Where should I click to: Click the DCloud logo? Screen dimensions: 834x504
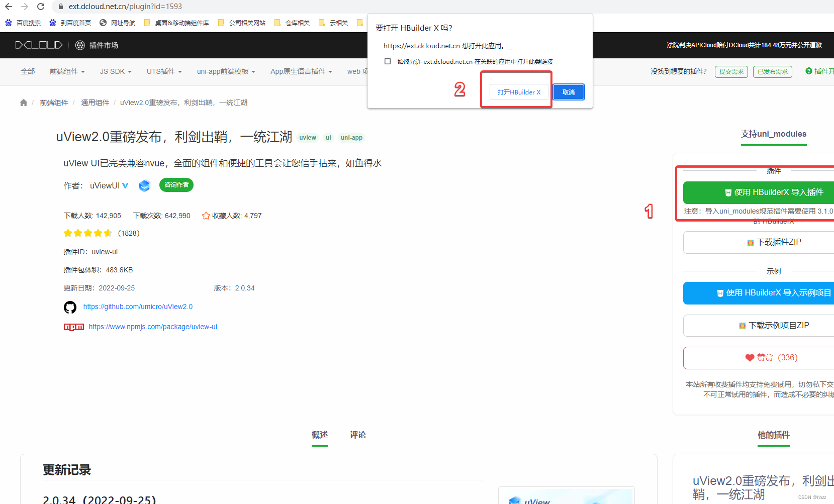pos(39,45)
